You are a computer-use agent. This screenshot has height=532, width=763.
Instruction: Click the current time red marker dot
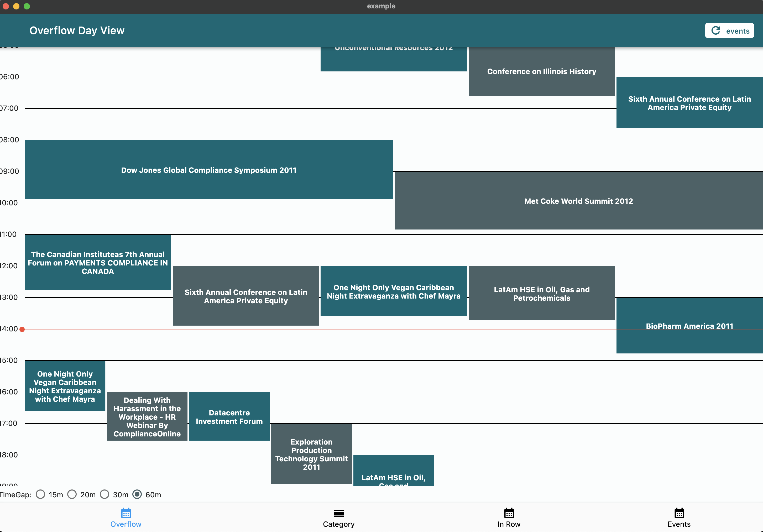coord(22,329)
